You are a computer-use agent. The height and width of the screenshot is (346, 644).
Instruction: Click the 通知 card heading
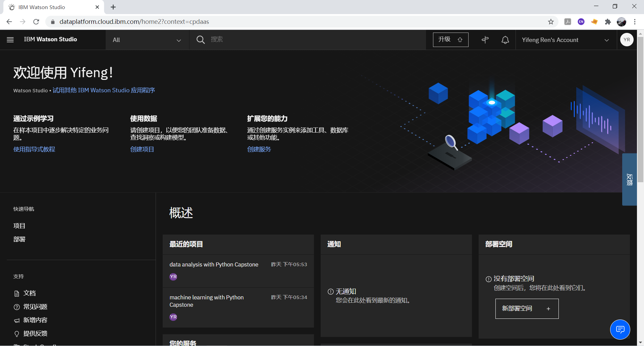click(334, 244)
